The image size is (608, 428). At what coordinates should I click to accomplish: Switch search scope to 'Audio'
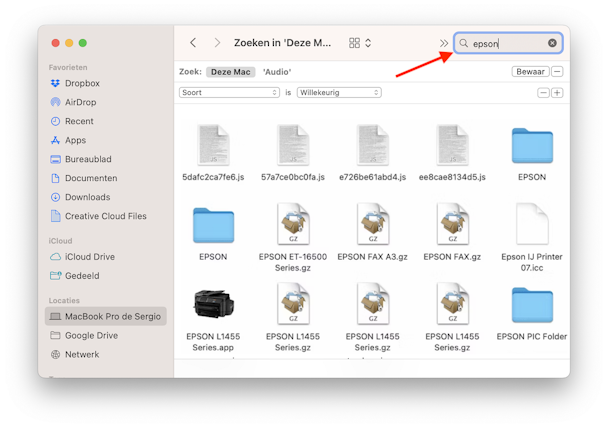(277, 72)
